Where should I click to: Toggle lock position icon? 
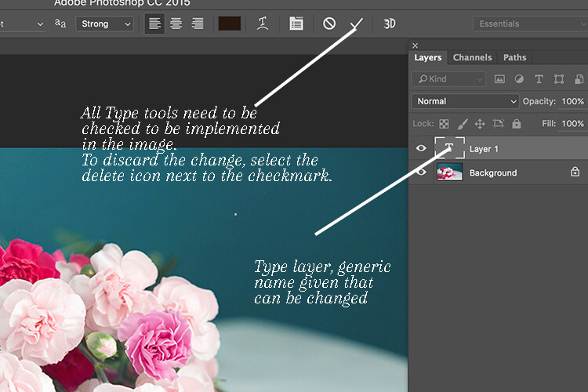[480, 124]
